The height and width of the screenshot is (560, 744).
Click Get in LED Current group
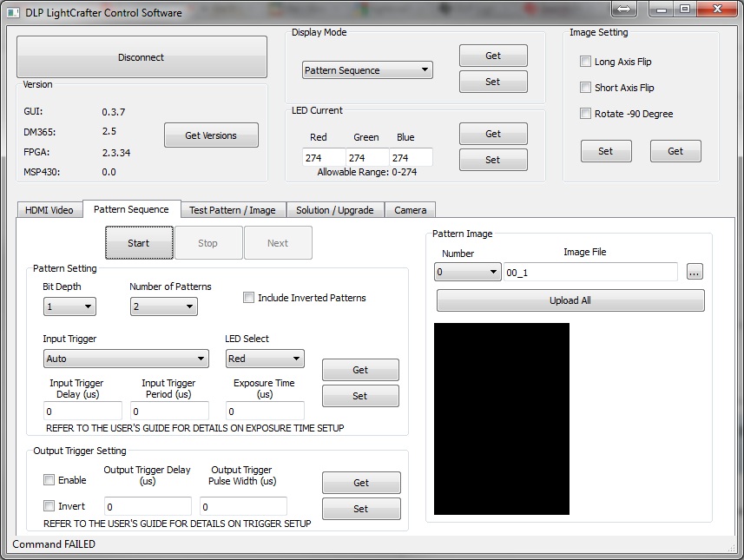tap(493, 134)
